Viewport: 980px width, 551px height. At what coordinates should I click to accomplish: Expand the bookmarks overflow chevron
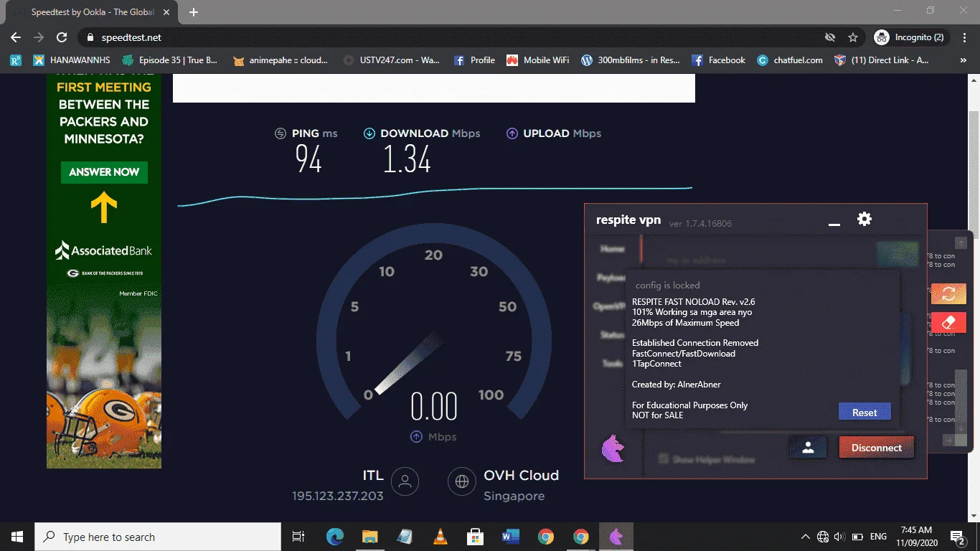[x=963, y=60]
